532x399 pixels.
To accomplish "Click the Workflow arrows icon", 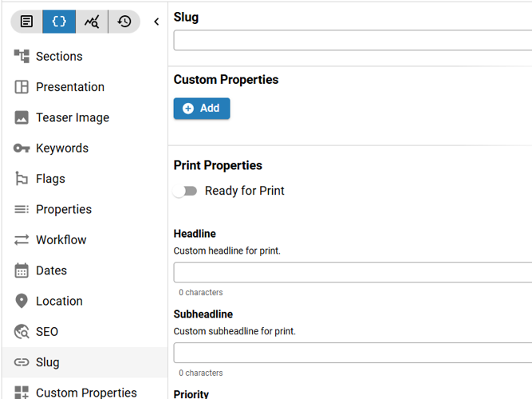I will pyautogui.click(x=22, y=240).
